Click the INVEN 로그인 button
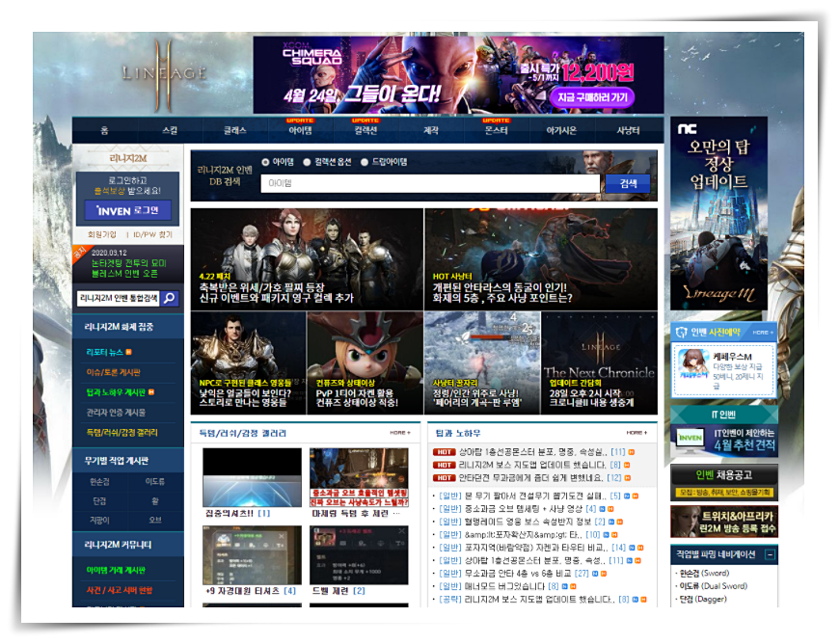 pyautogui.click(x=128, y=211)
